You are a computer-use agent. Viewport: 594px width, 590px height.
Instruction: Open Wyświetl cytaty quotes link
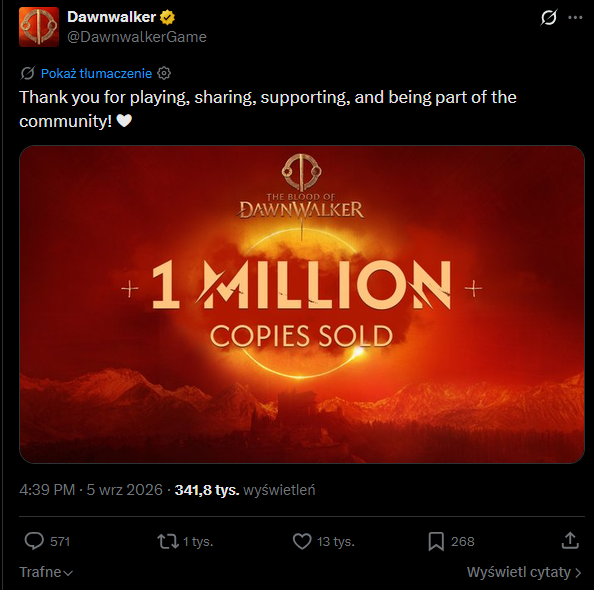(519, 572)
